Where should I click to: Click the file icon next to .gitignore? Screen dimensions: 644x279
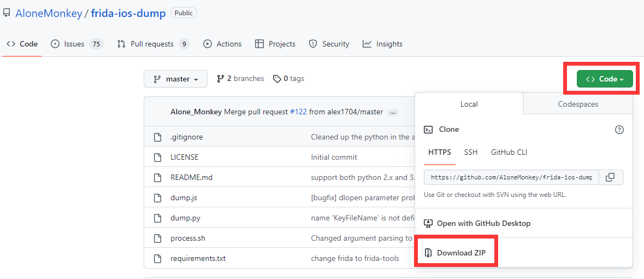[x=158, y=137]
